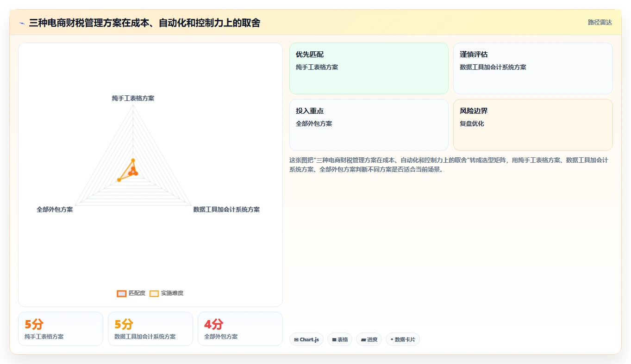
Task: Select the 5分 纯手工表格方案 score card
Action: pyautogui.click(x=61, y=329)
